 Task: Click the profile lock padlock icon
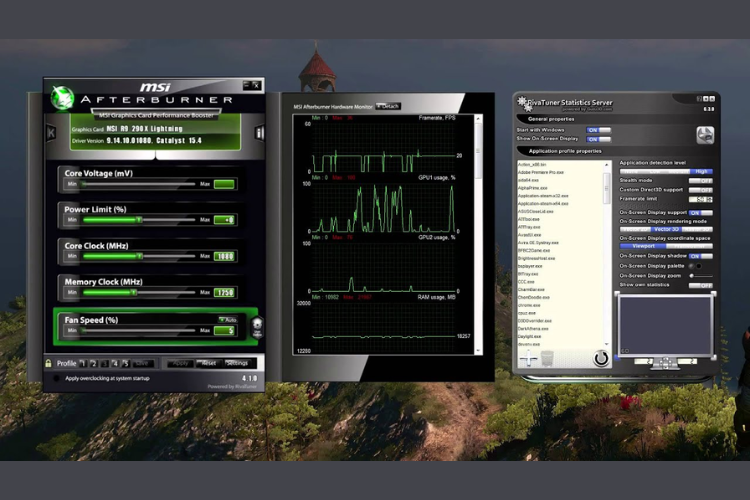pyautogui.click(x=48, y=363)
